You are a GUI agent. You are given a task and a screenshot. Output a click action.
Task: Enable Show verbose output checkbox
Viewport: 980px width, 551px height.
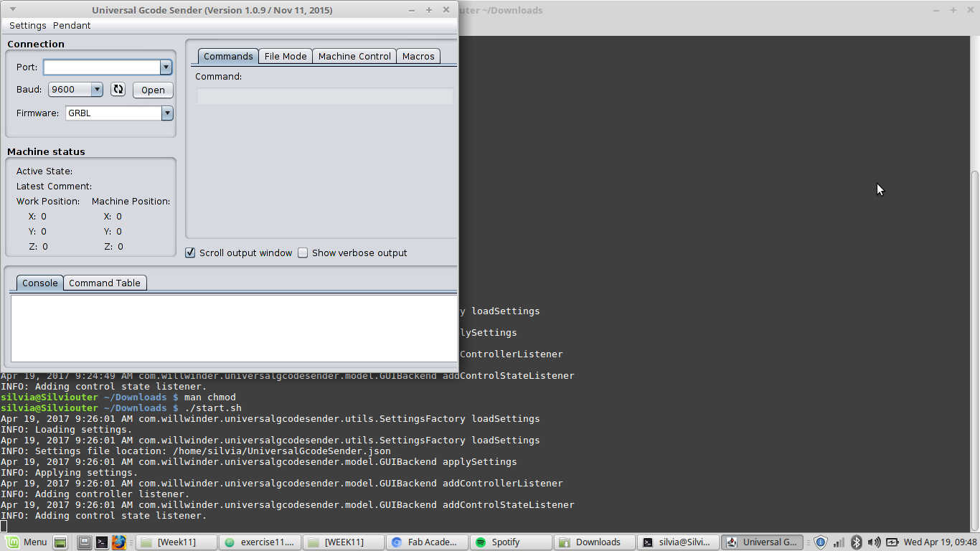303,253
